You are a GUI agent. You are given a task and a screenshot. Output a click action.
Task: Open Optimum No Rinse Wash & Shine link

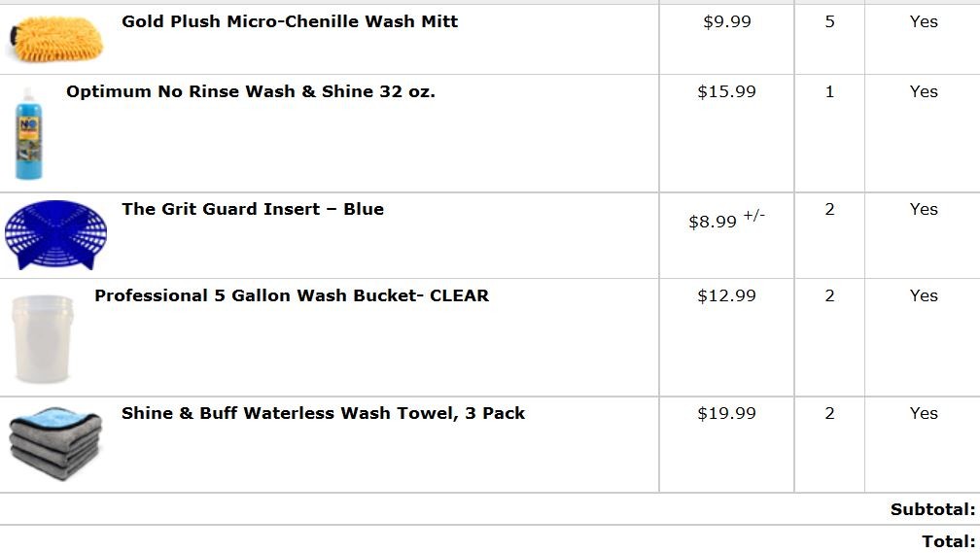pos(251,91)
